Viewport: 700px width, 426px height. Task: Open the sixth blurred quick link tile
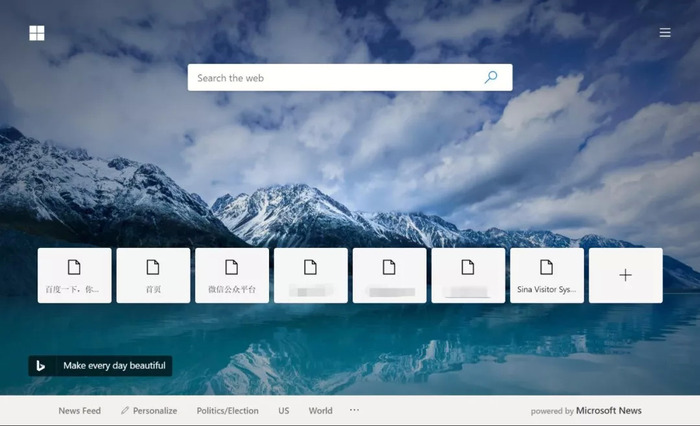click(468, 275)
